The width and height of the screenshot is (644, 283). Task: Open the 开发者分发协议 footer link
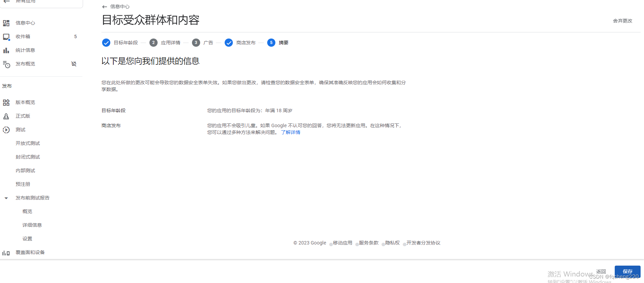point(423,243)
